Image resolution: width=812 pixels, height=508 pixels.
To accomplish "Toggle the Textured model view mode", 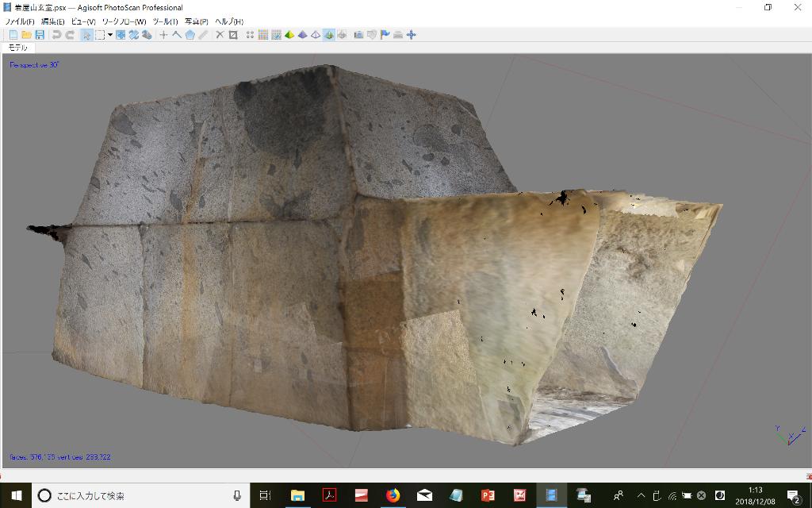I will tap(328, 35).
